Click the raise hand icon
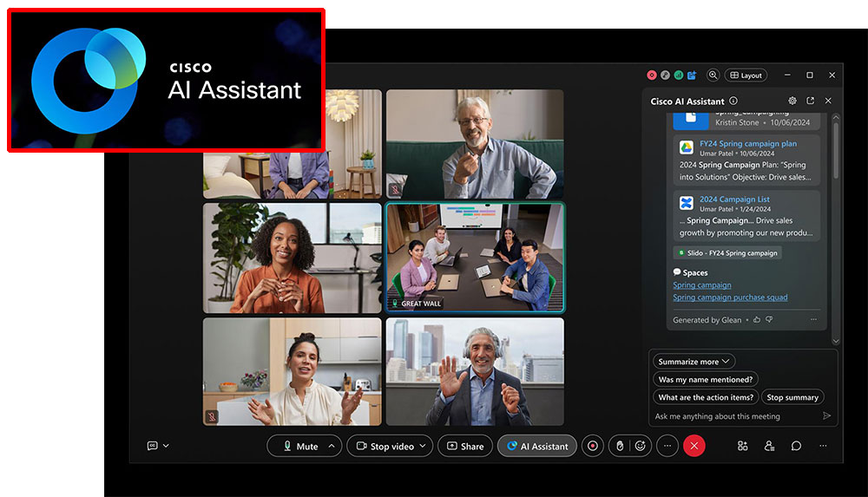Image resolution: width=868 pixels, height=497 pixels. [x=617, y=446]
